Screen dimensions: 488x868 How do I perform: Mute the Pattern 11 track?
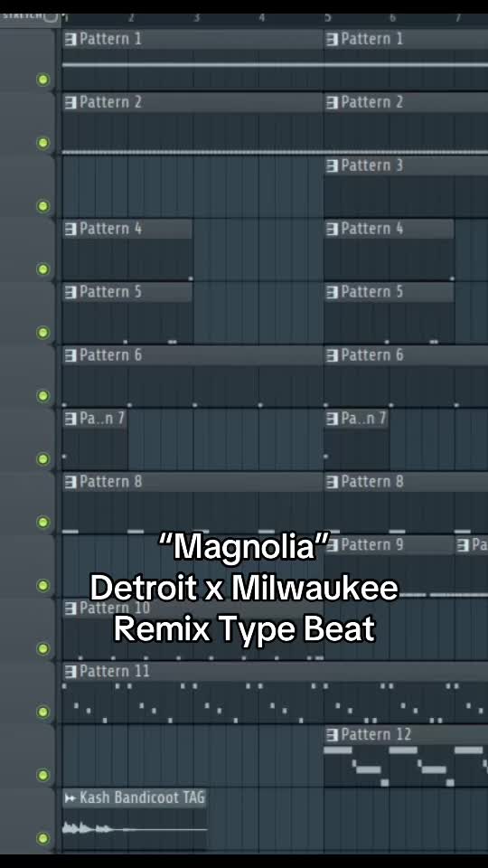tap(42, 712)
